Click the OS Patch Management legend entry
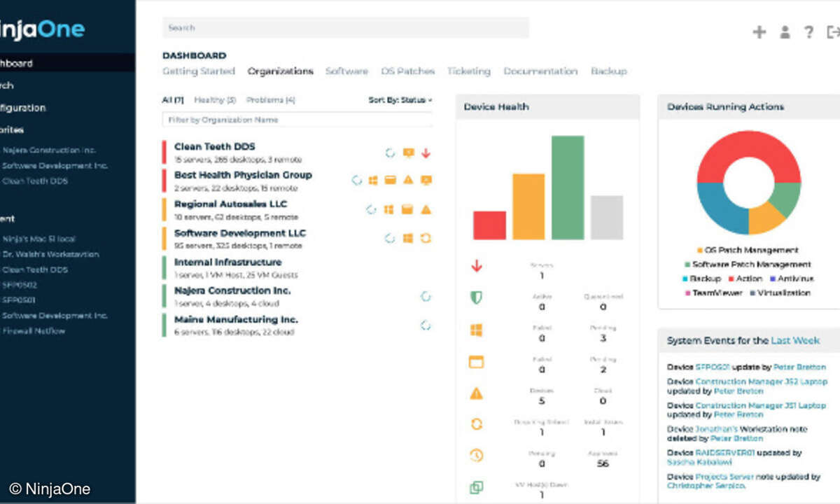 coord(748,251)
